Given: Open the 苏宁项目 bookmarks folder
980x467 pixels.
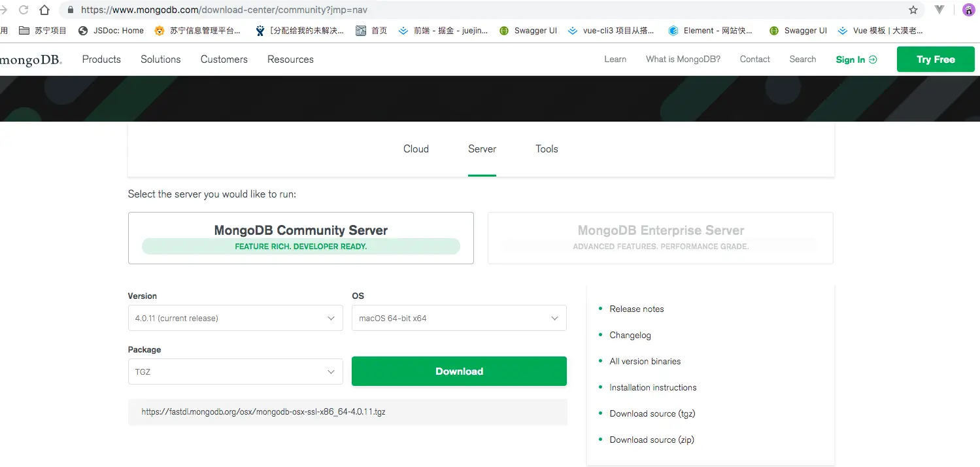Looking at the screenshot, I should pyautogui.click(x=43, y=31).
